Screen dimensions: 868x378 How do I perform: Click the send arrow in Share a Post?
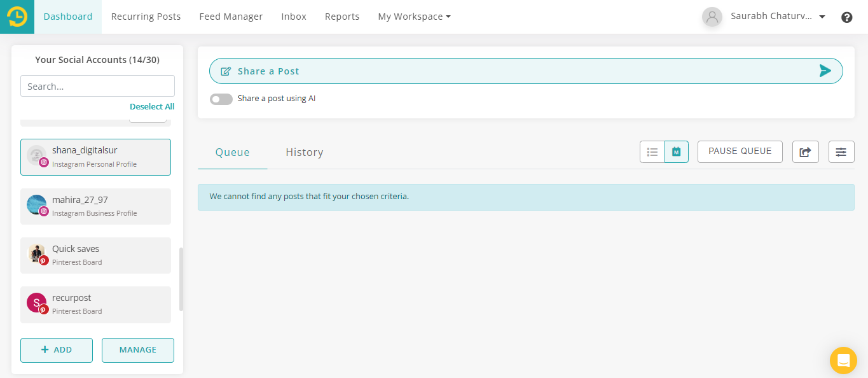(825, 71)
